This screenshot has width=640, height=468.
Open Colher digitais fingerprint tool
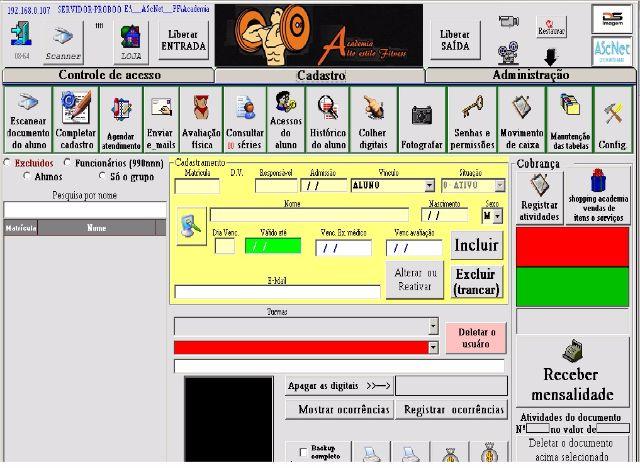[x=373, y=120]
